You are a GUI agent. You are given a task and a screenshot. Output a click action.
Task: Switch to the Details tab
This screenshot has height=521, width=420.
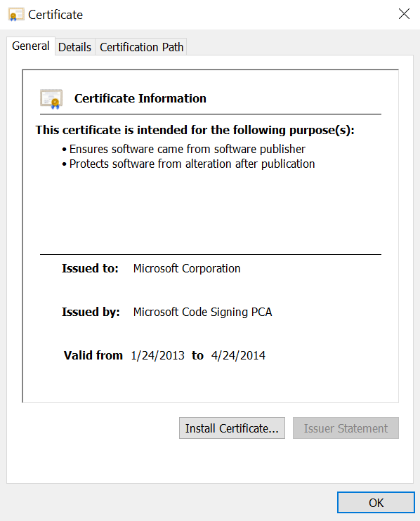tap(74, 47)
